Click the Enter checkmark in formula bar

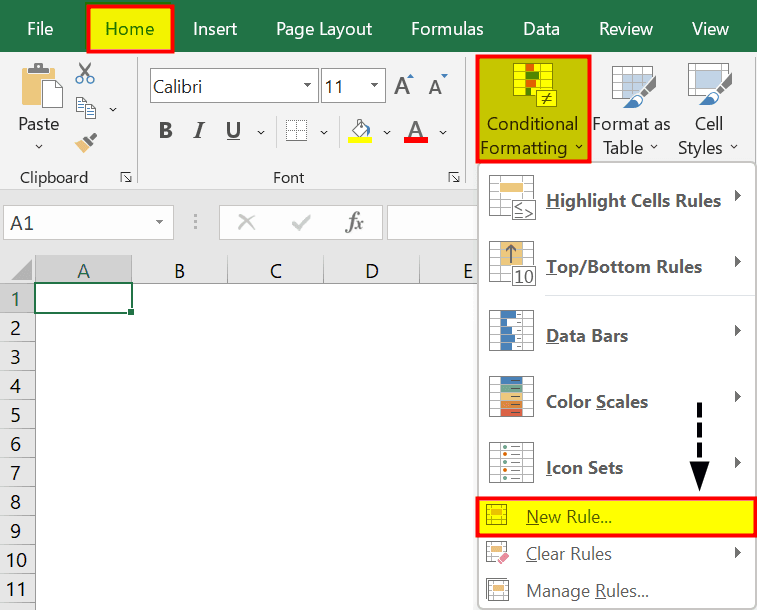tap(301, 222)
